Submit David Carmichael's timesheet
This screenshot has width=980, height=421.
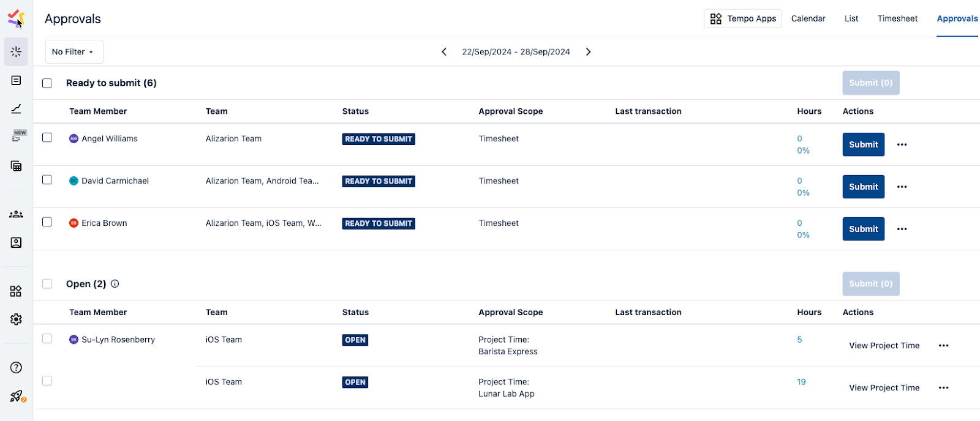(x=863, y=187)
